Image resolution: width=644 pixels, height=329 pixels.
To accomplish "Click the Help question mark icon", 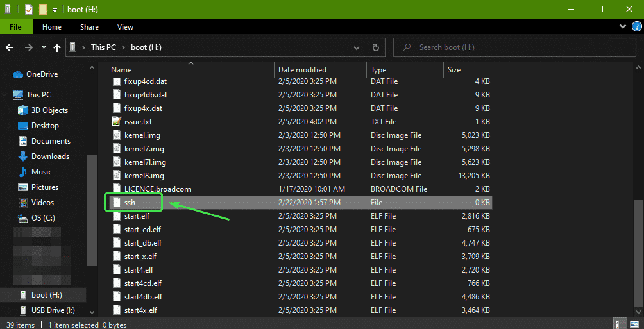I will coord(635,27).
